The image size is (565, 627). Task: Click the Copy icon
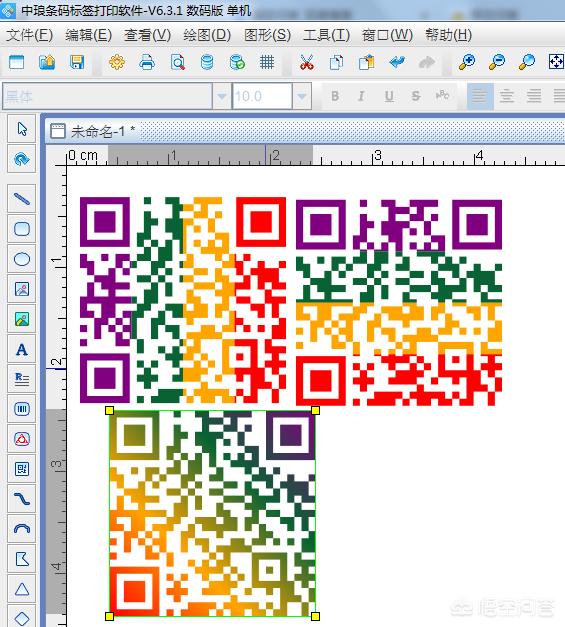point(336,62)
